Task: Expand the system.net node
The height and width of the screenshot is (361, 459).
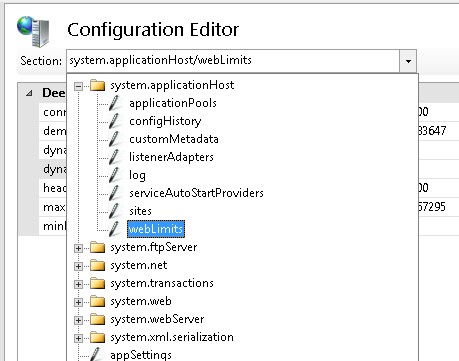Action: (78, 266)
